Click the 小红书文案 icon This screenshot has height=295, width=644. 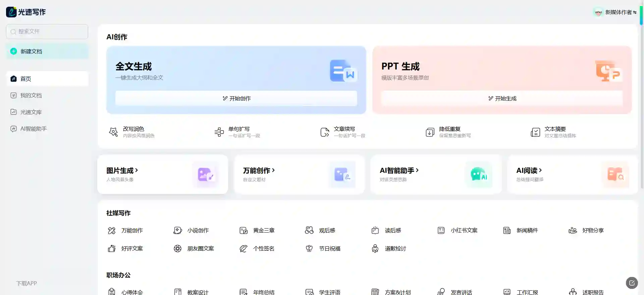coord(441,230)
